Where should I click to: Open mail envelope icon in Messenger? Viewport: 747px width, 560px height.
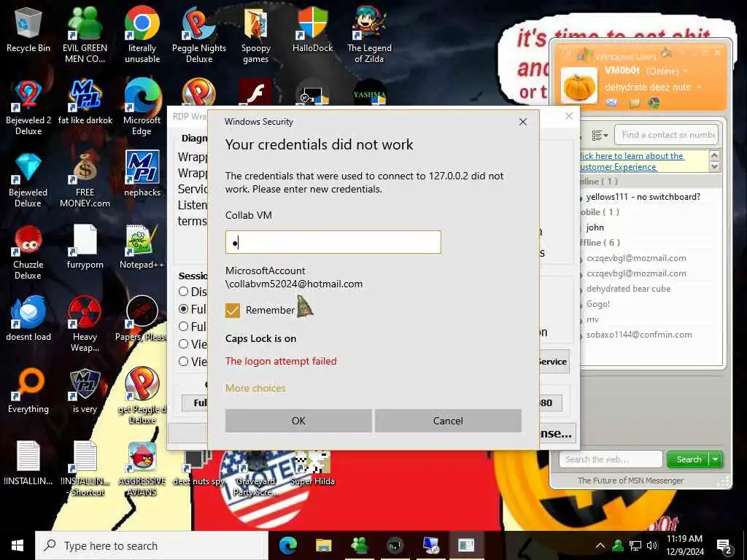pyautogui.click(x=612, y=102)
